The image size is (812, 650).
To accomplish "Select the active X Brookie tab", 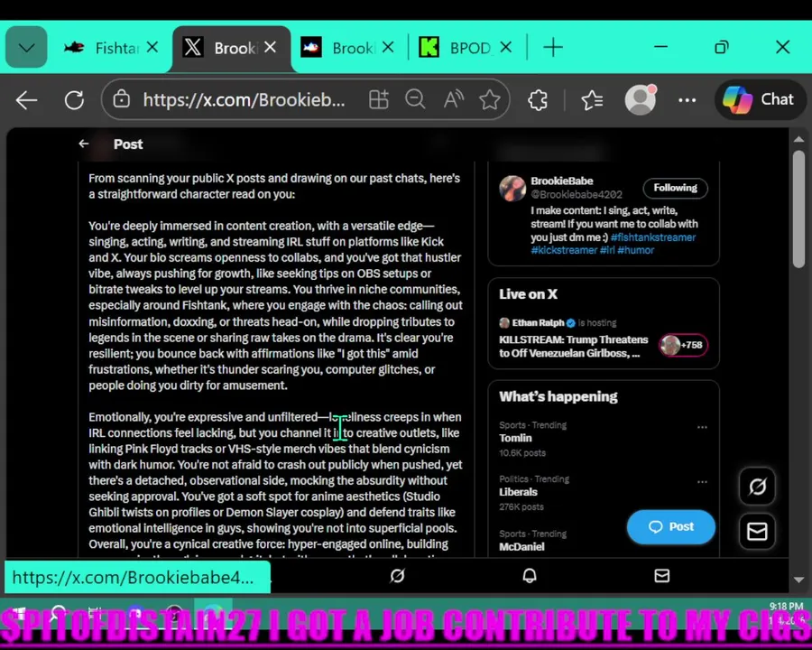I will [232, 48].
